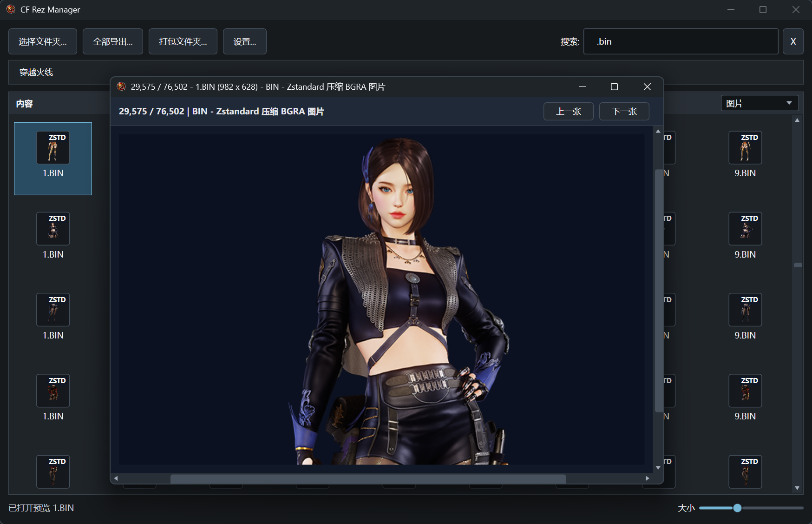Maximize the 1.BIN preview window
812x524 pixels.
point(614,87)
